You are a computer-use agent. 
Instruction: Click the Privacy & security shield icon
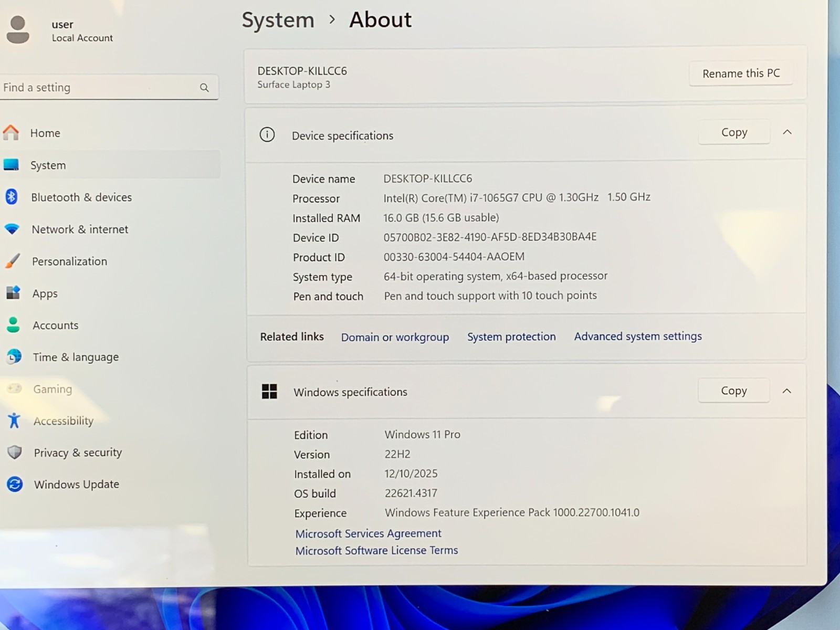click(x=15, y=452)
